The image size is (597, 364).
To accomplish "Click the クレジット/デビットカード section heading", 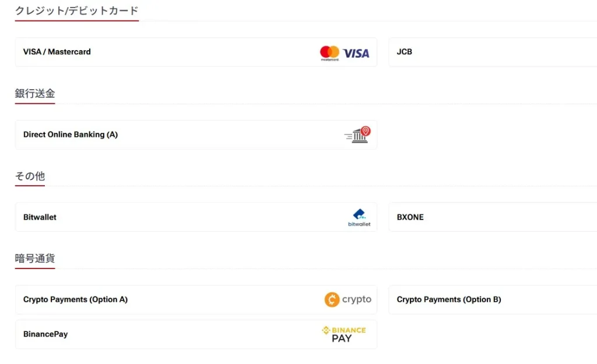I will pyautogui.click(x=76, y=10).
